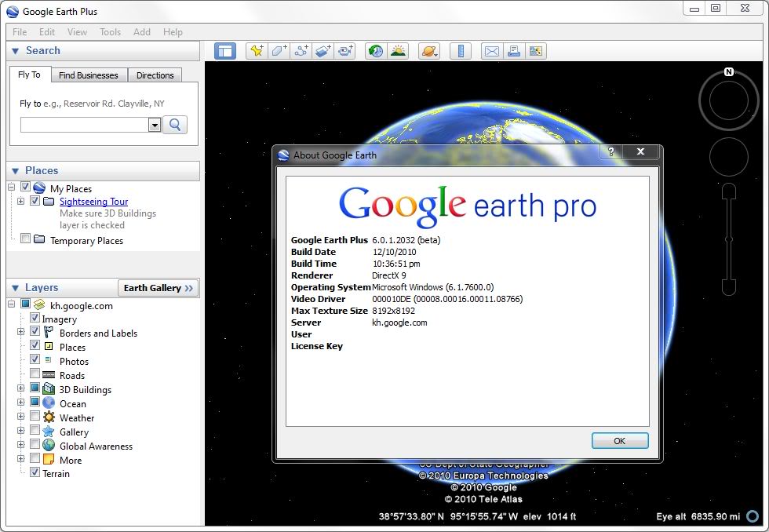Click OK in the About dialog
This screenshot has width=769, height=532.
tap(620, 441)
